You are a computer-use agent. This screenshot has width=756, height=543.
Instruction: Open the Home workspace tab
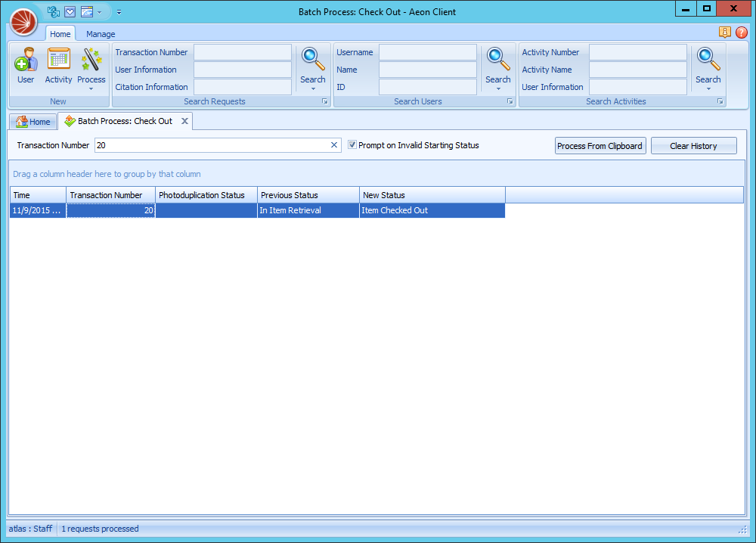tap(33, 121)
